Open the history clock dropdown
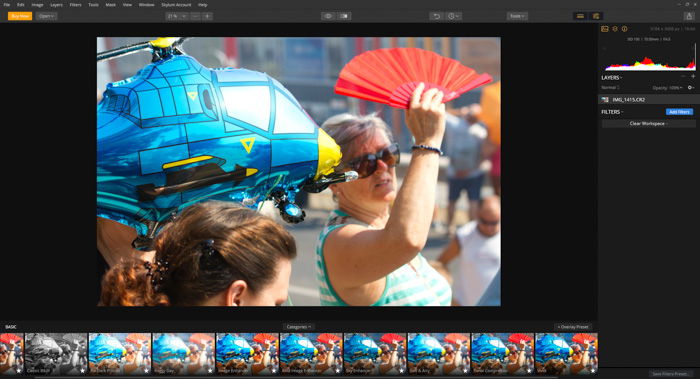700x379 pixels. coord(453,16)
